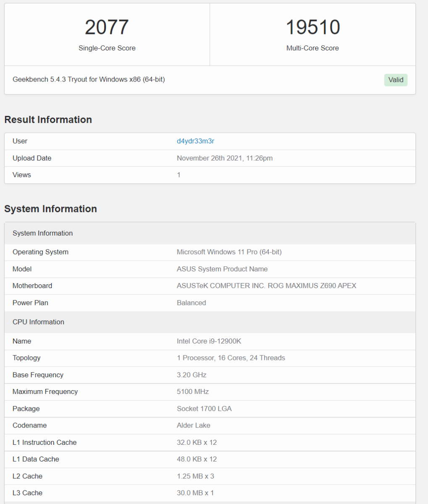428x504 pixels.
Task: Click the Single-Core Score label
Action: pos(107,48)
